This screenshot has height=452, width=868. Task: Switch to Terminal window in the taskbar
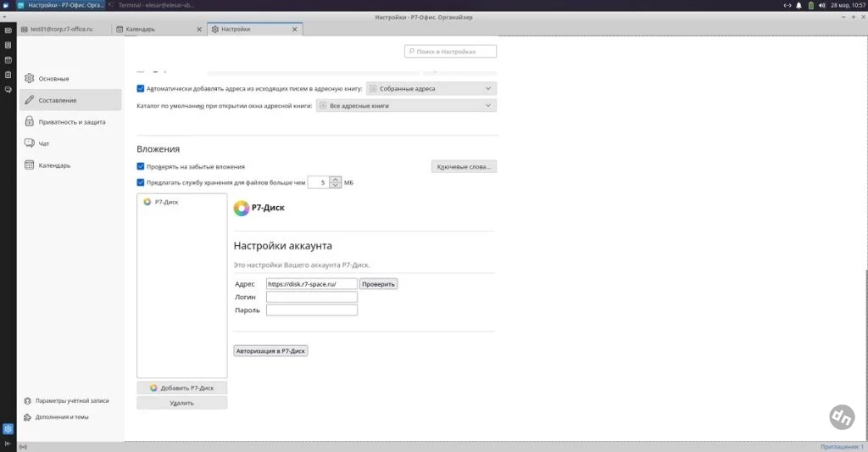151,5
